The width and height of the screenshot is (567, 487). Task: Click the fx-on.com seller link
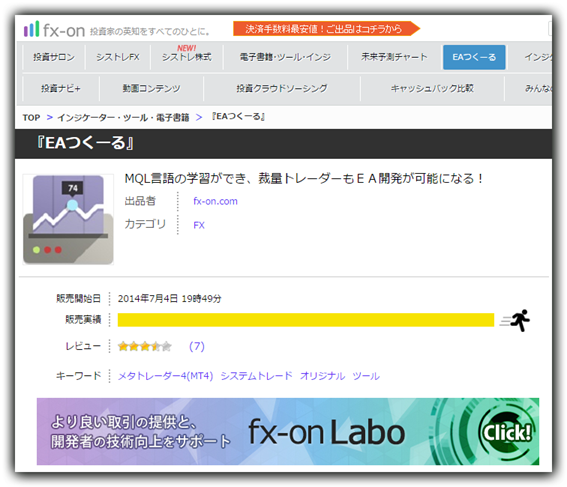coord(216,201)
